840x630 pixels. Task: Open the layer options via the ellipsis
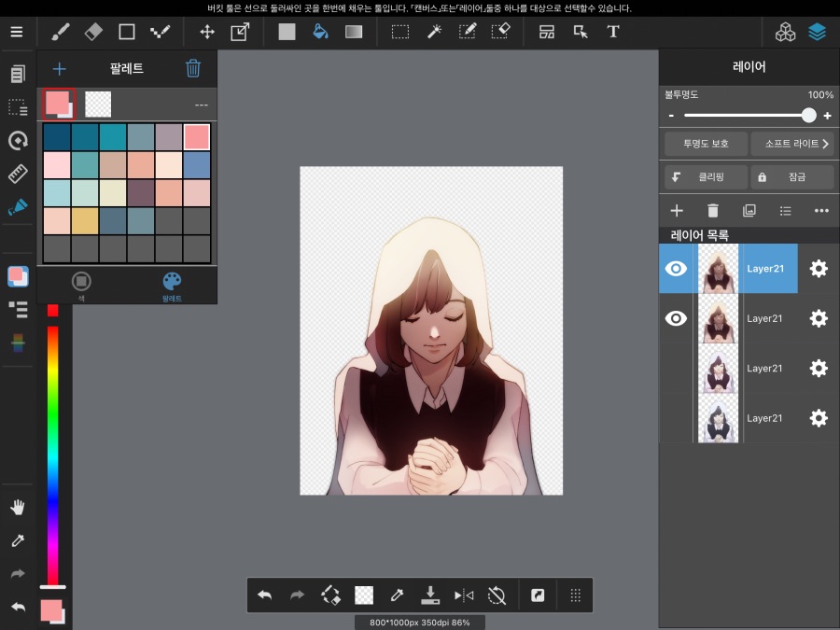tap(821, 210)
